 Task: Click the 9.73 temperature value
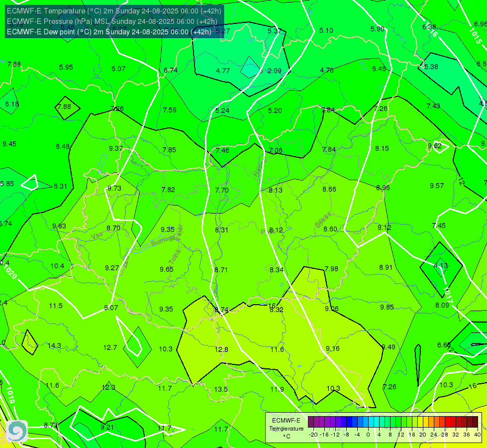click(x=114, y=188)
